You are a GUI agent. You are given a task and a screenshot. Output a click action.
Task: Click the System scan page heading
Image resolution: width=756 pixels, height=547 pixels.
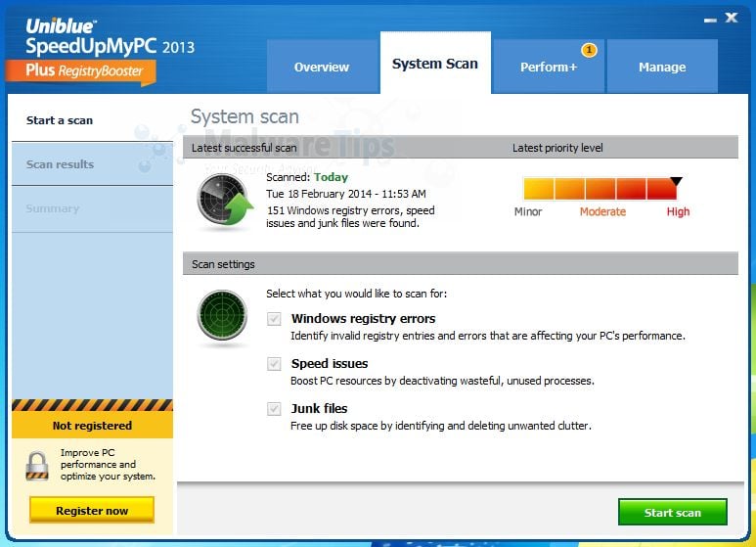245,116
